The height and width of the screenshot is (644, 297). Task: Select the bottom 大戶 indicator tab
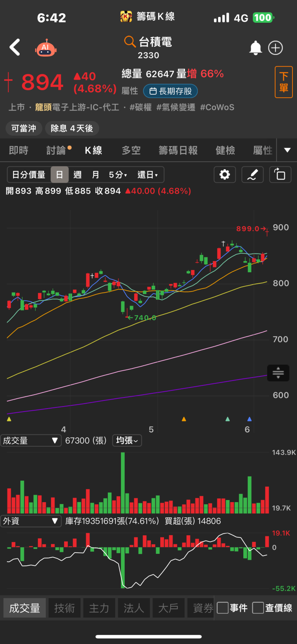click(x=169, y=608)
